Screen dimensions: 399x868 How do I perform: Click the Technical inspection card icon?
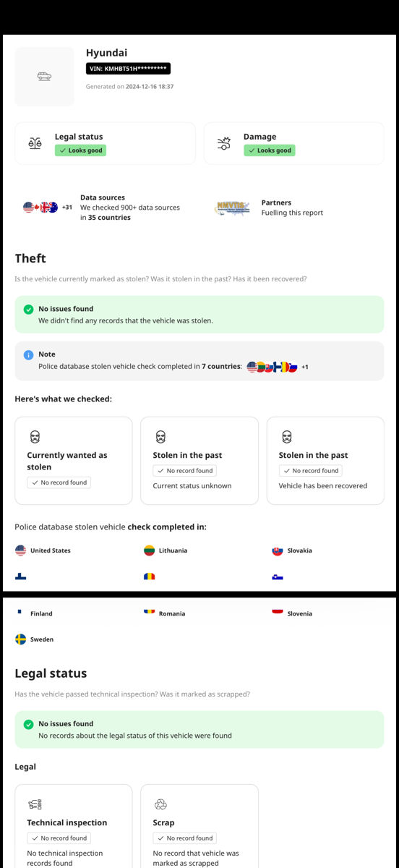[x=35, y=804]
